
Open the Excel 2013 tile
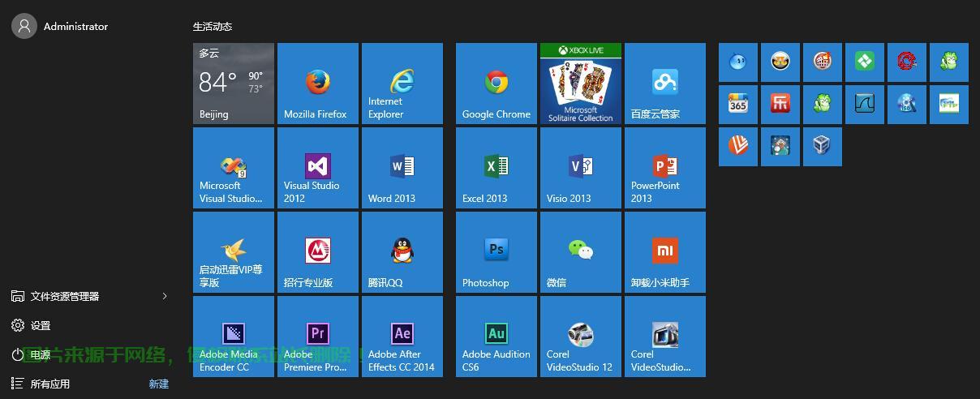pyautogui.click(x=496, y=168)
